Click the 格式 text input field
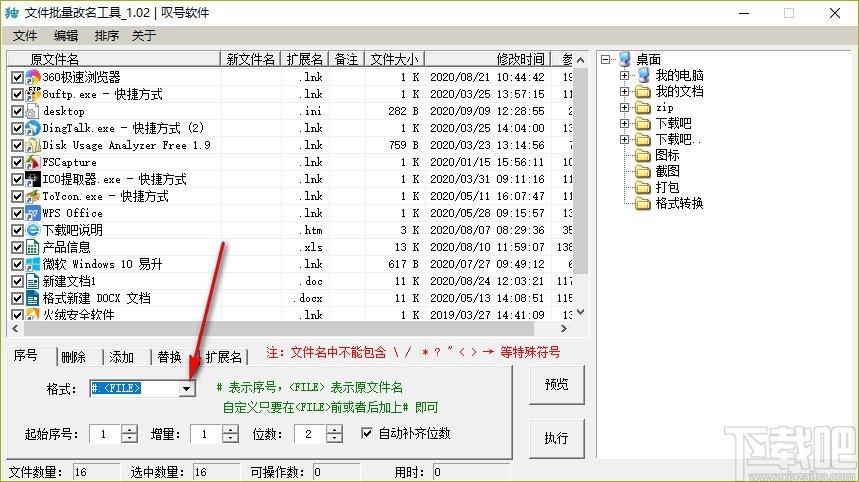Image resolution: width=859 pixels, height=482 pixels. click(x=134, y=388)
